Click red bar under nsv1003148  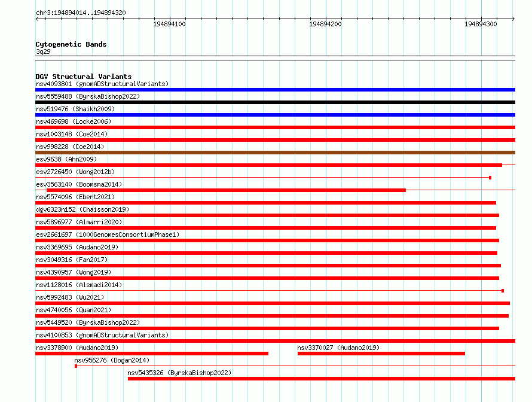[x=275, y=140]
